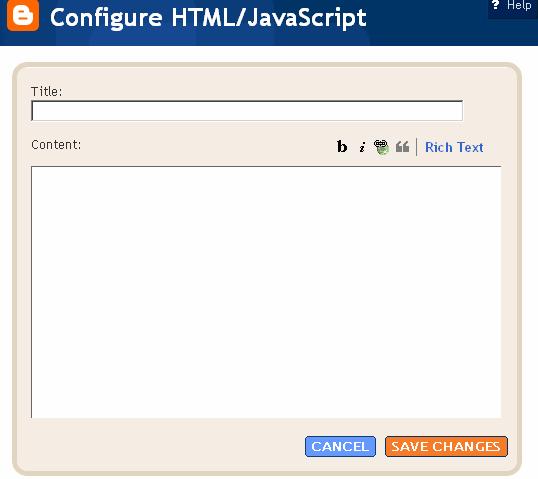Click the vertical divider before Rich Text
The image size is (538, 479).
pyautogui.click(x=417, y=147)
